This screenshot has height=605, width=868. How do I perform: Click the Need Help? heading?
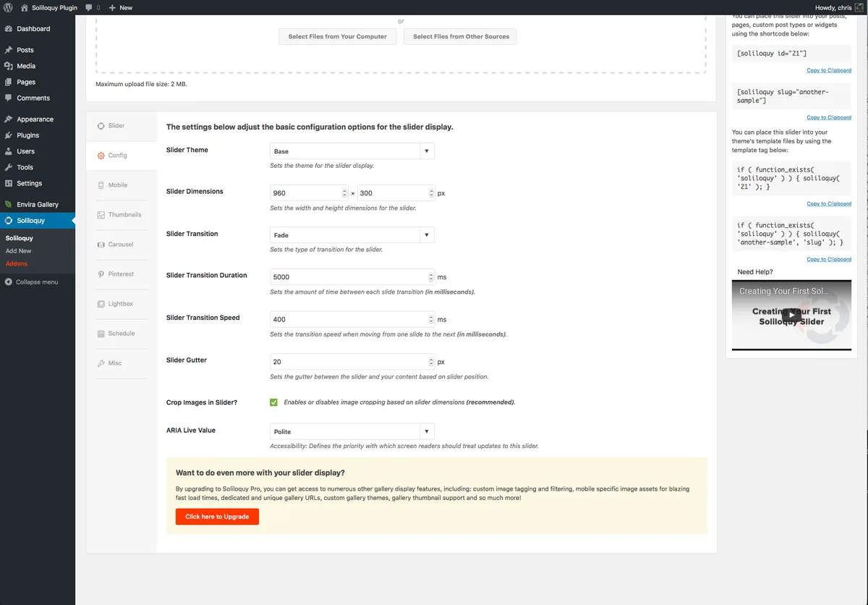(x=755, y=272)
